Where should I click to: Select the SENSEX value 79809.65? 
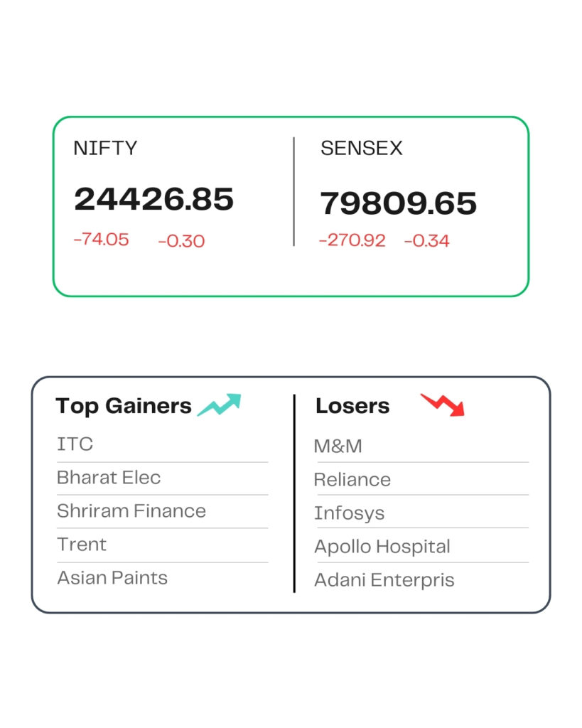(398, 203)
